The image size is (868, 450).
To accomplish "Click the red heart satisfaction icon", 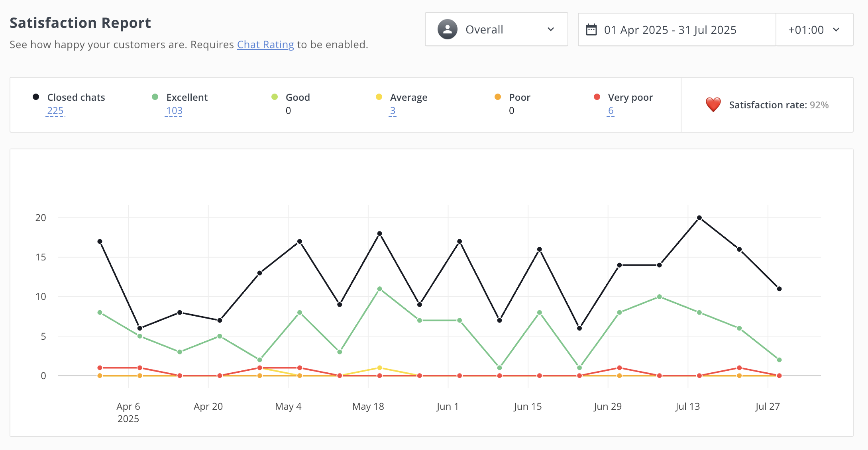I will [713, 105].
